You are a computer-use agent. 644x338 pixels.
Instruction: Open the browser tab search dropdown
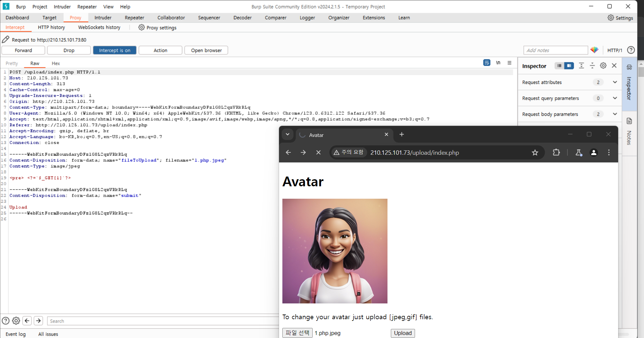[x=287, y=135]
